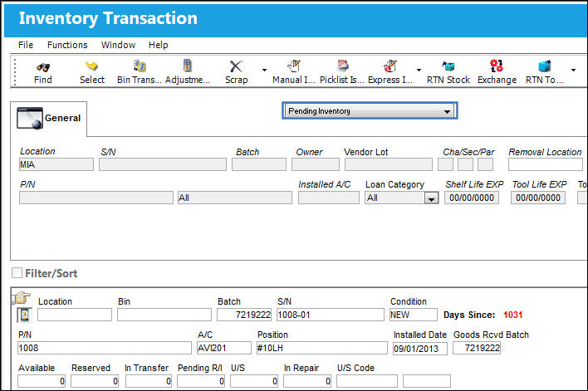The width and height of the screenshot is (588, 391).
Task: Click the Reserved quantity field
Action: pyautogui.click(x=95, y=381)
